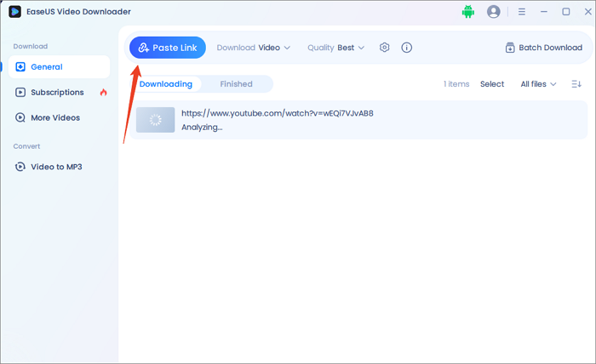Click the Batch Download box icon

click(510, 48)
